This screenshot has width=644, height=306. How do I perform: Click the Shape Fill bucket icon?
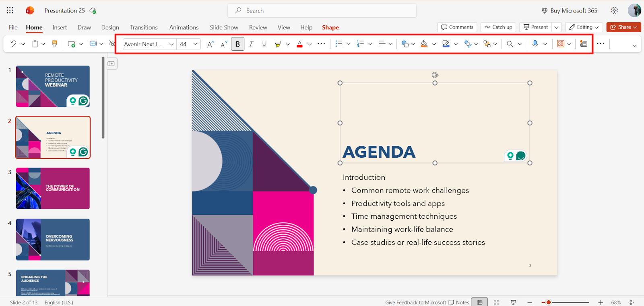pyautogui.click(x=424, y=44)
